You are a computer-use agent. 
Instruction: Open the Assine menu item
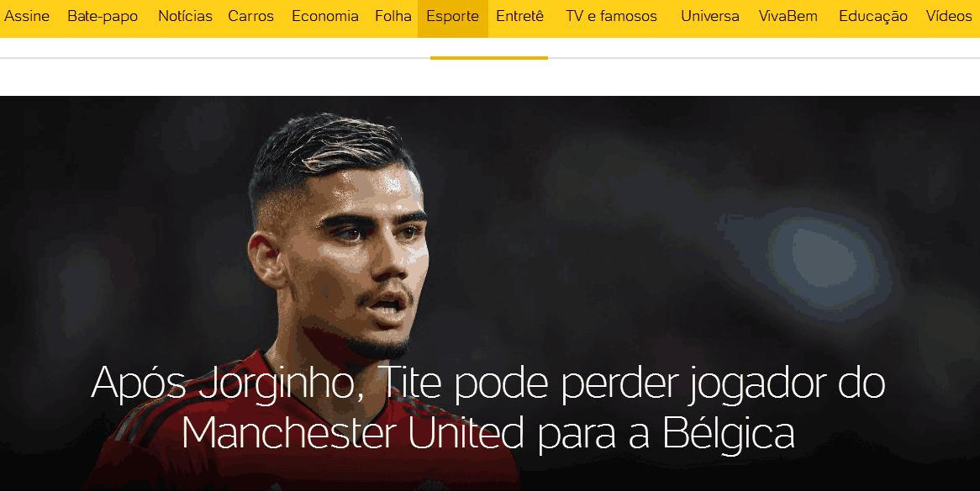click(x=27, y=16)
